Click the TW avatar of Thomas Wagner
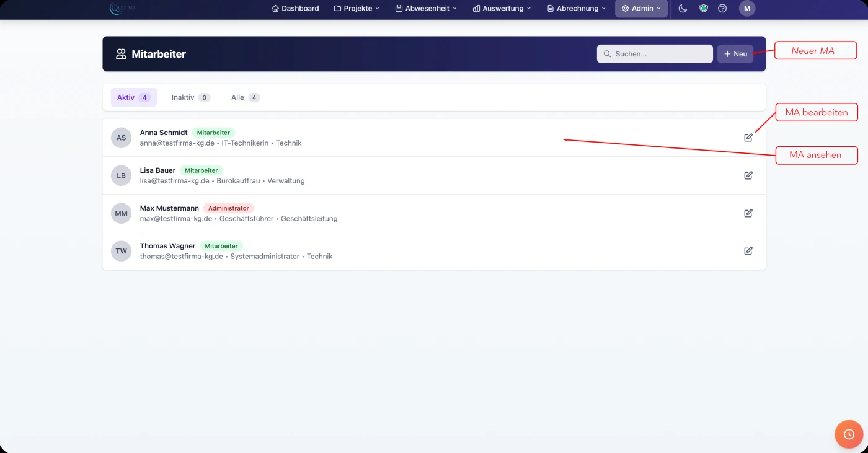Screen dimensions: 868x453 121,251
